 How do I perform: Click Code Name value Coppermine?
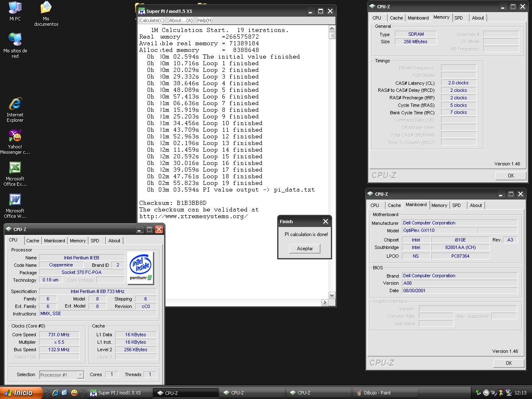[61, 265]
